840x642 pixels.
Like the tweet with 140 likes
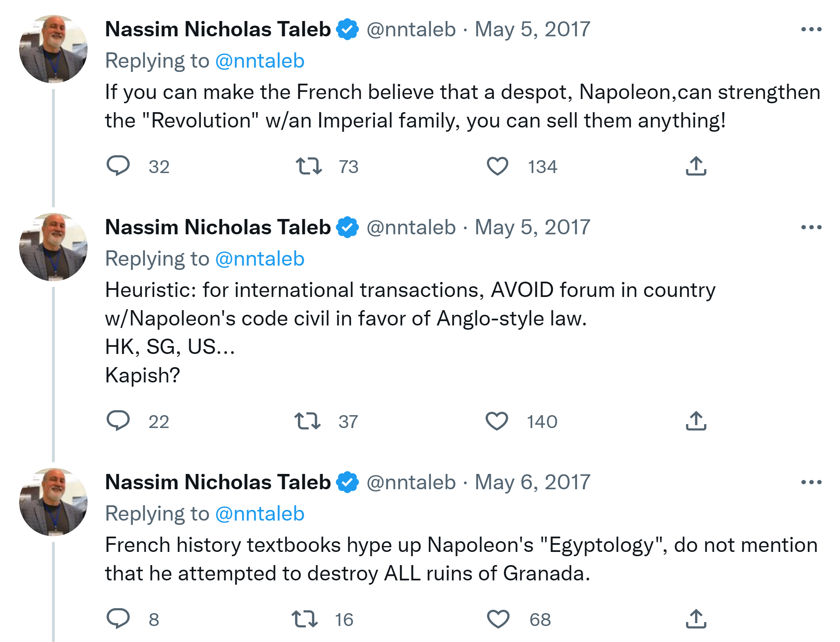(x=496, y=421)
